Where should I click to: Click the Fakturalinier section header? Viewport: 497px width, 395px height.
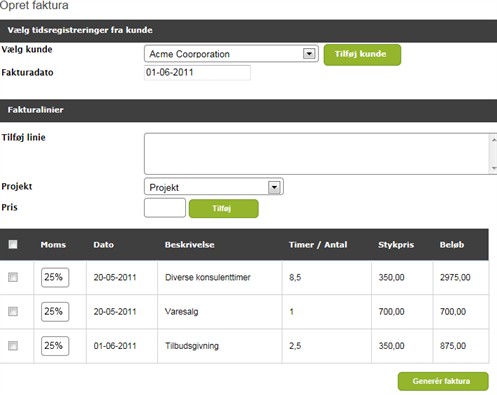click(248, 110)
